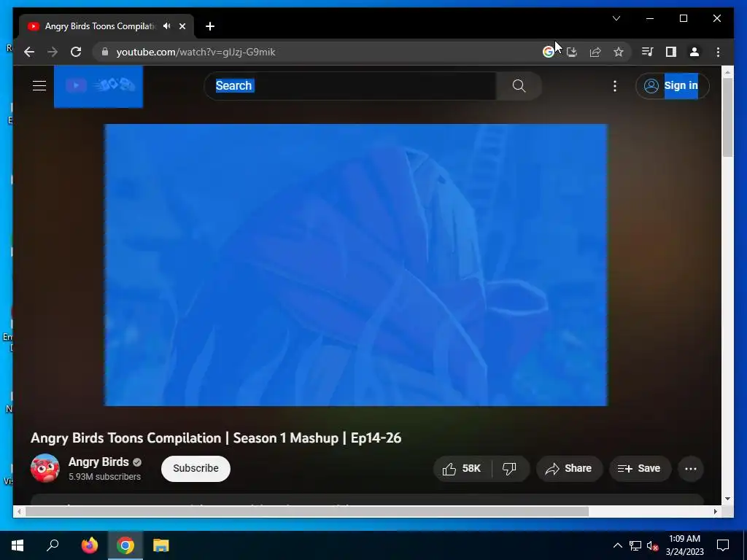Screen dimensions: 747x560
Task: Share this page via address bar icon
Action: [595, 52]
